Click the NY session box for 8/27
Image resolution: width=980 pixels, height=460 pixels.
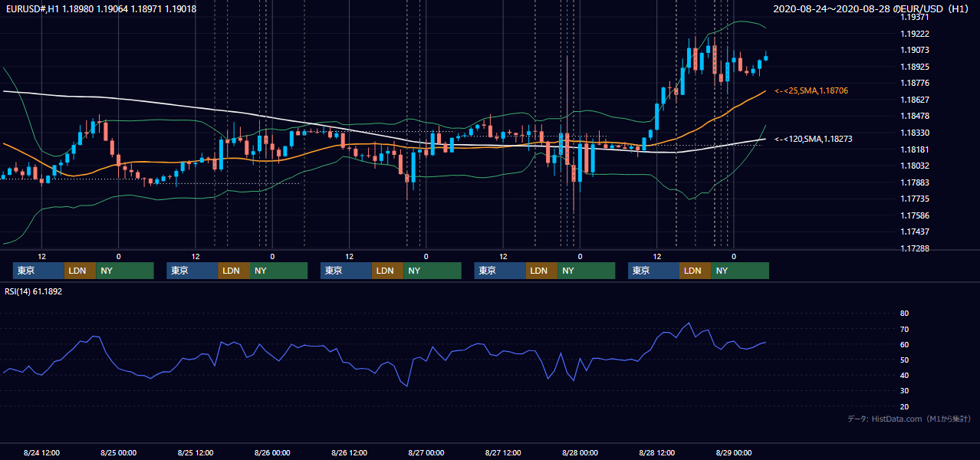pos(587,271)
